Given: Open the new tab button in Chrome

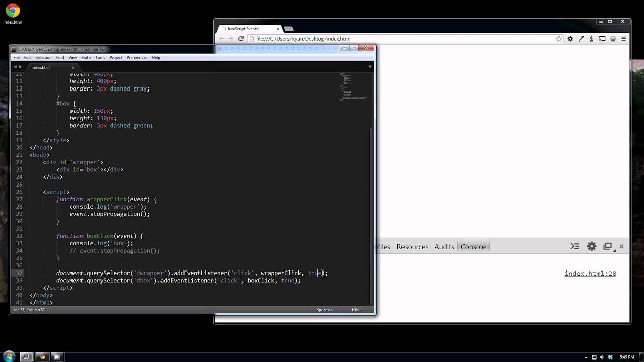Looking at the screenshot, I should 288,29.
